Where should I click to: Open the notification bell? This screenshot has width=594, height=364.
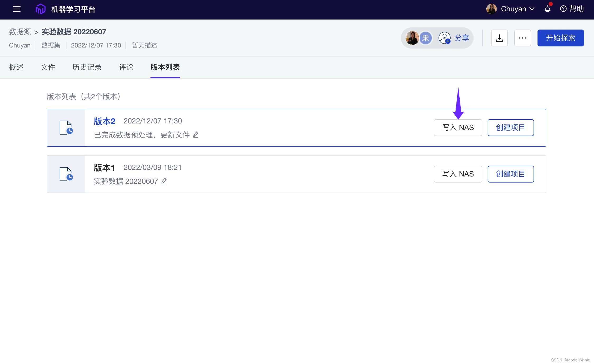point(548,9)
